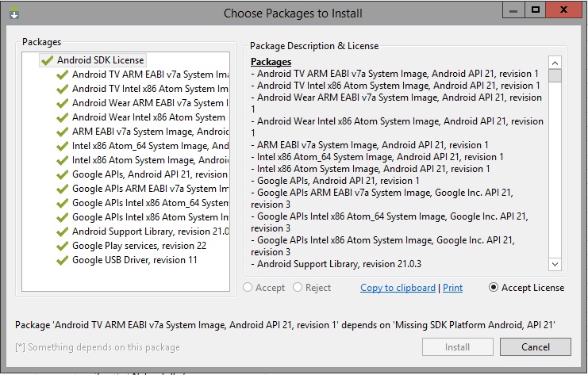Click checkmark icon next to Android TV ARM EABI
The image size is (588, 375).
tap(63, 75)
